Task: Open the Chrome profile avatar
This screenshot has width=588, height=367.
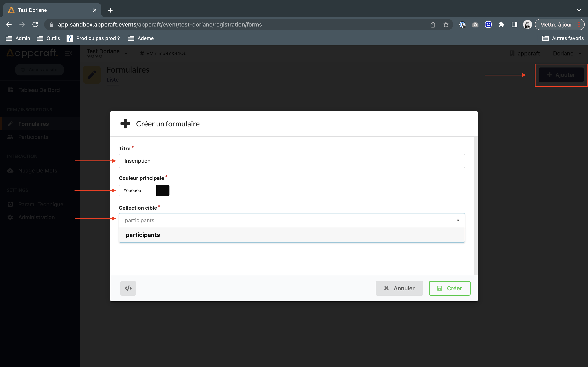Action: (x=527, y=24)
